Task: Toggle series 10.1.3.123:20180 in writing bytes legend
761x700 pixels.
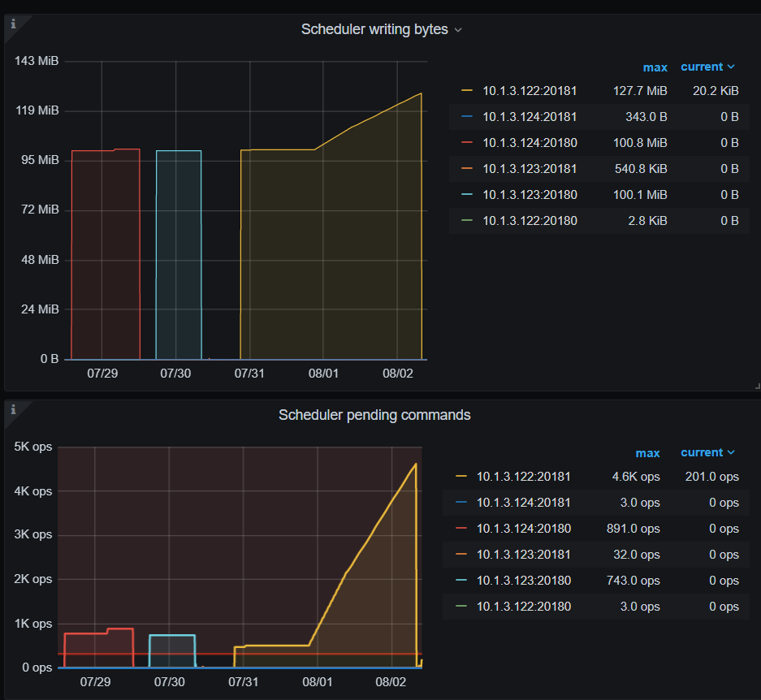Action: (x=530, y=195)
